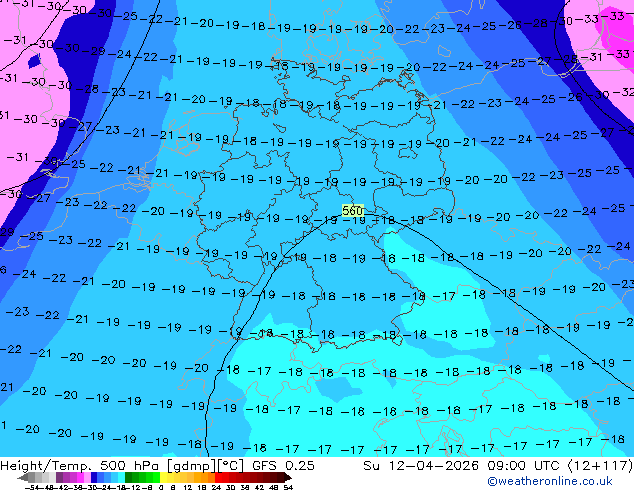Click the right arrow end of the color scale
634x490 pixels.
pyautogui.click(x=288, y=477)
